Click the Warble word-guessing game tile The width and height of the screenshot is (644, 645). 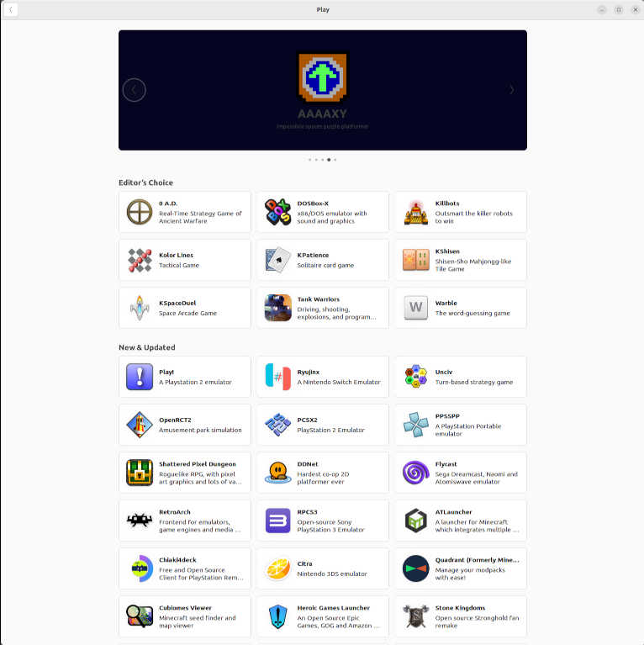[460, 308]
